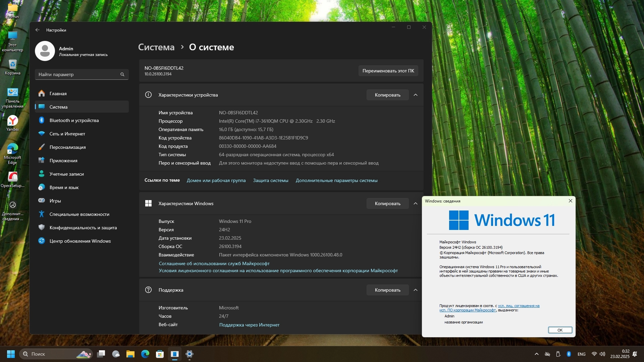
Task: Collapse Характеристики устройства section
Action: click(416, 95)
